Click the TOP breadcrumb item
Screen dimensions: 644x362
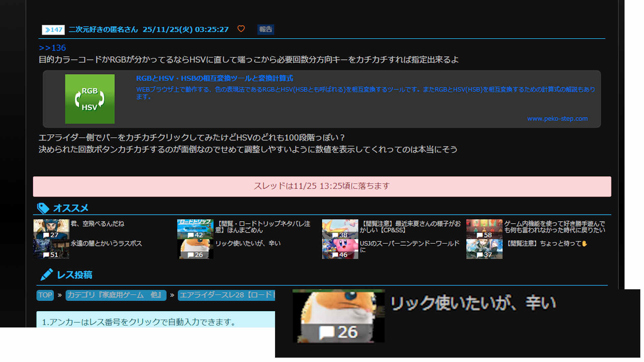click(45, 295)
